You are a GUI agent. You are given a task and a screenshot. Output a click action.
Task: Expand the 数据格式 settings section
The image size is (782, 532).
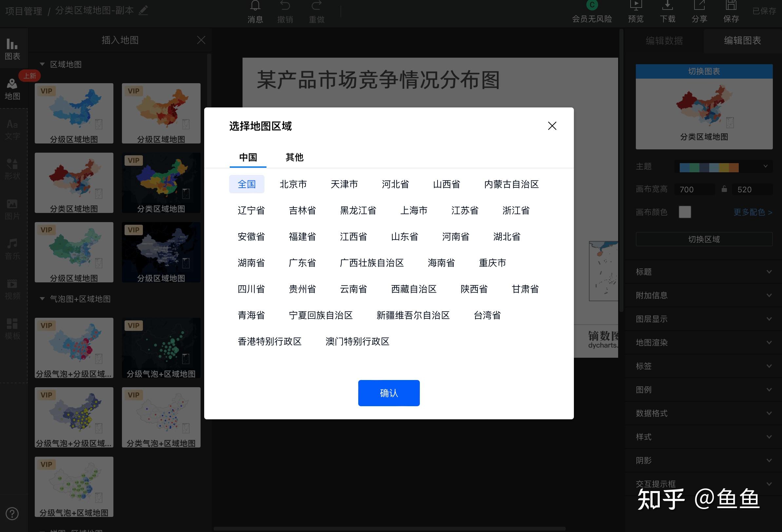pos(703,413)
